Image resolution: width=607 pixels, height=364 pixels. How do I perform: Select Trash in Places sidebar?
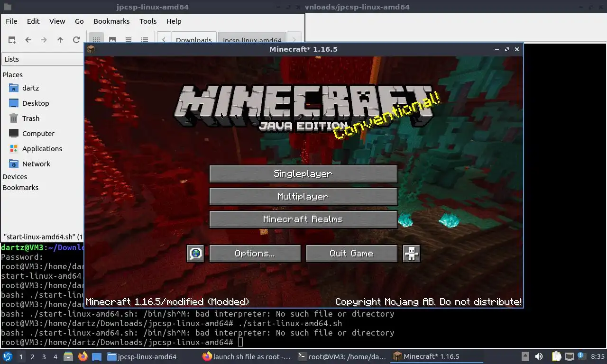tap(31, 118)
